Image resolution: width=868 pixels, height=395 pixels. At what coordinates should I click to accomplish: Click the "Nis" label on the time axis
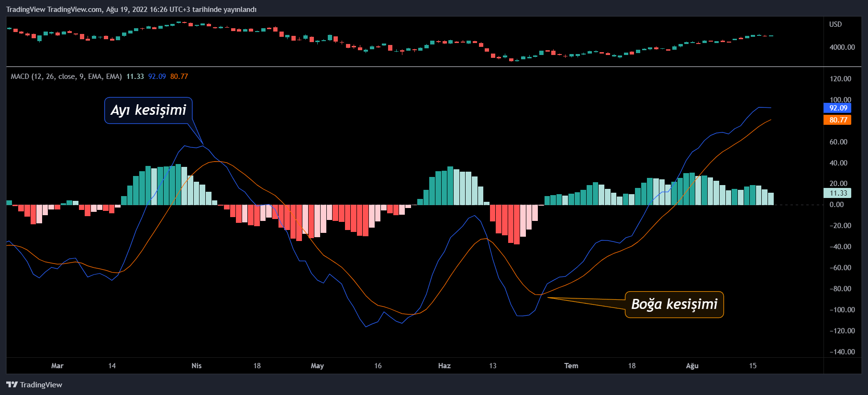(197, 366)
